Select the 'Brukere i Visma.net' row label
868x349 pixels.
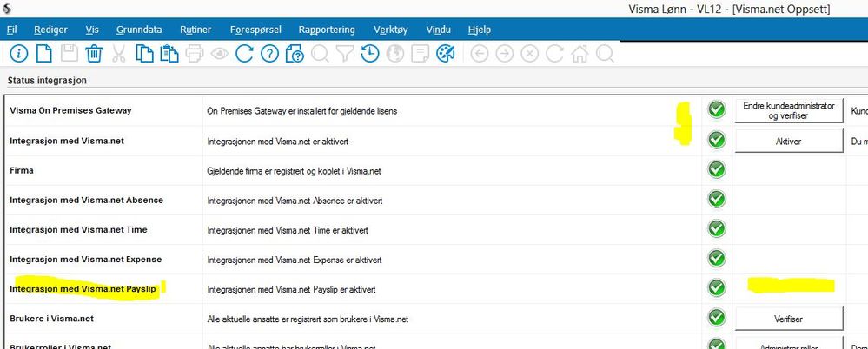click(52, 319)
